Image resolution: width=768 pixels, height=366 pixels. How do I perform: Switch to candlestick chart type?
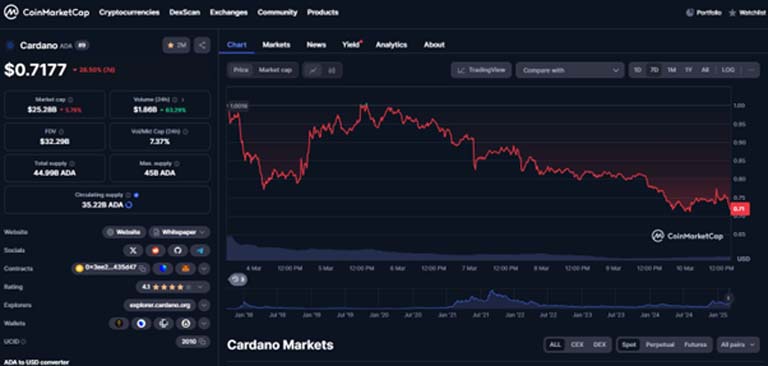point(332,70)
